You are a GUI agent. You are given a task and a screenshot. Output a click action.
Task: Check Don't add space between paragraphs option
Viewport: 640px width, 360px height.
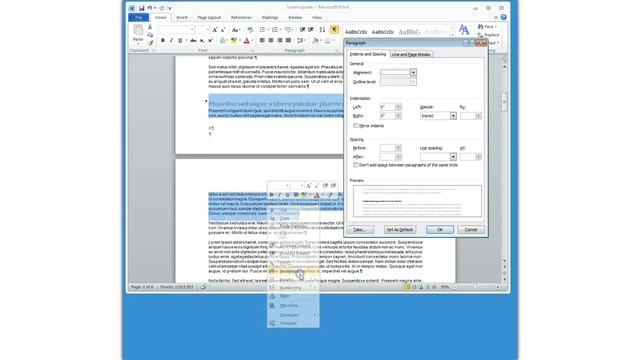click(356, 165)
